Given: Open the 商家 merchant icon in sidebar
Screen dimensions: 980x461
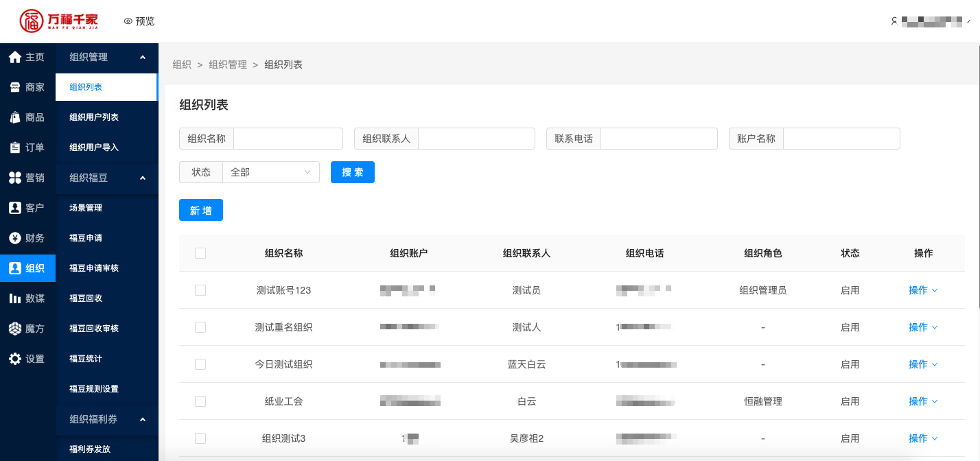Looking at the screenshot, I should [x=15, y=87].
